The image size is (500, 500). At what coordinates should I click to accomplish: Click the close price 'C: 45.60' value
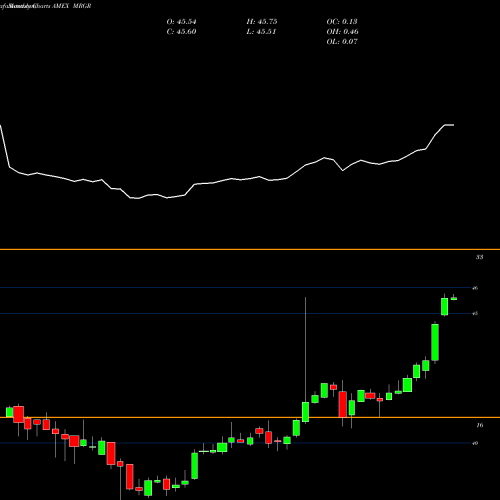point(181,32)
